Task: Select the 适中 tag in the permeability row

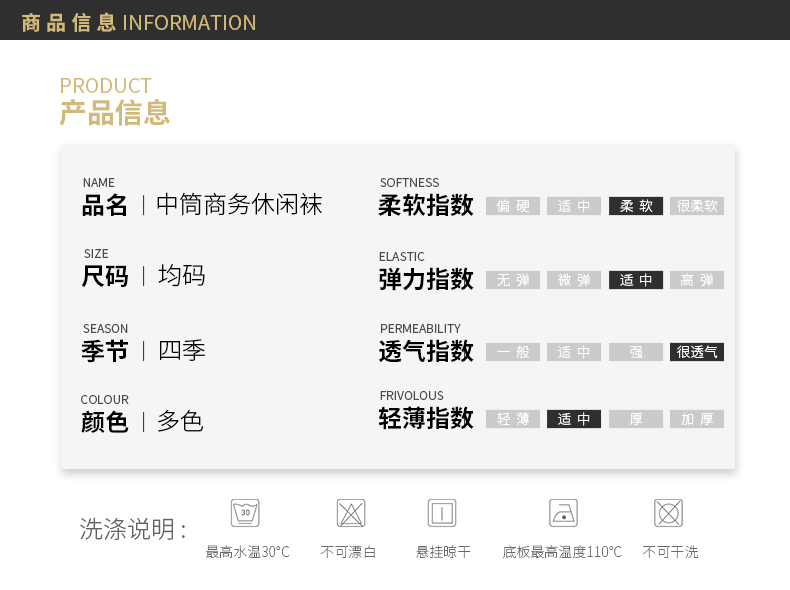Action: (x=574, y=352)
